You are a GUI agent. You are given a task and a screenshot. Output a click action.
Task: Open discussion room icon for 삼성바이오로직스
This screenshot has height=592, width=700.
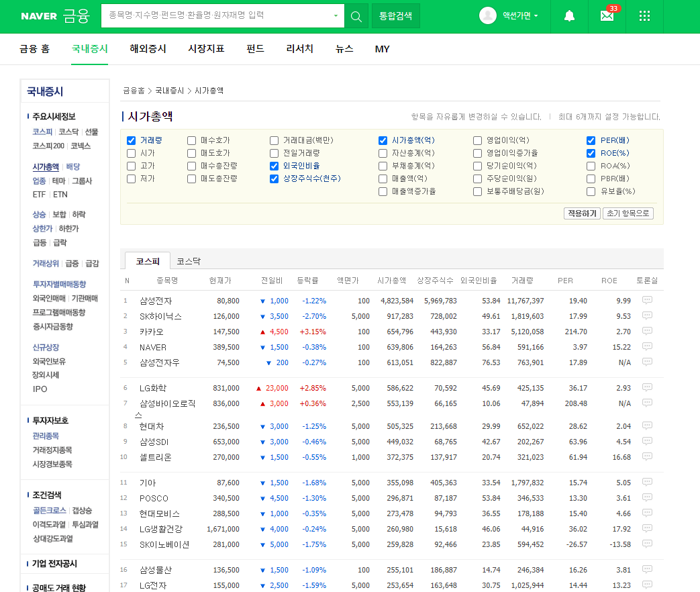647,403
